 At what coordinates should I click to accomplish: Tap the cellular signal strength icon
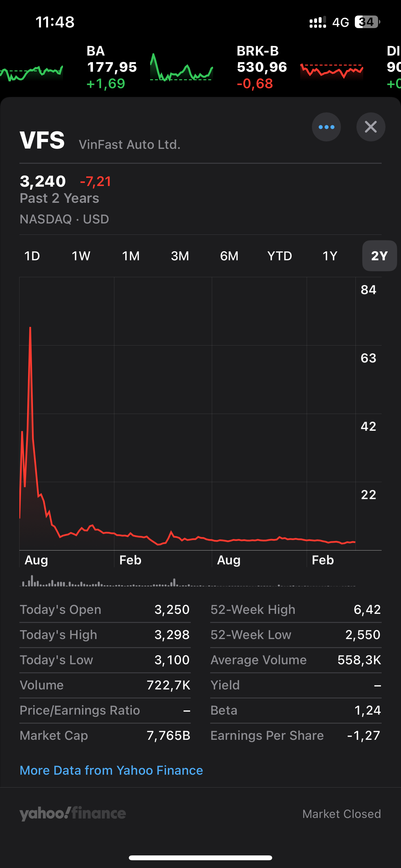[x=317, y=22]
